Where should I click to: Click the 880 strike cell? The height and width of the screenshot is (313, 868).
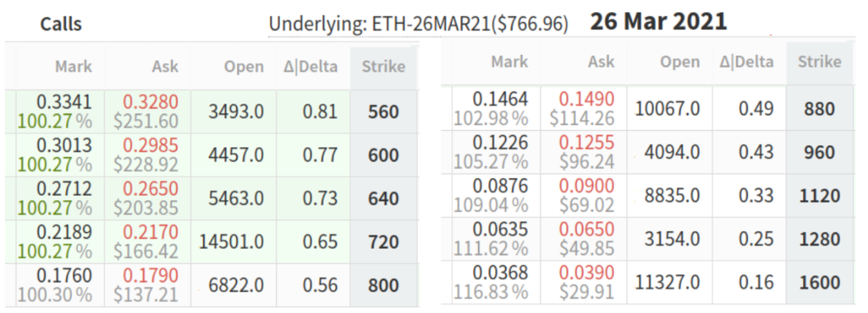819,109
